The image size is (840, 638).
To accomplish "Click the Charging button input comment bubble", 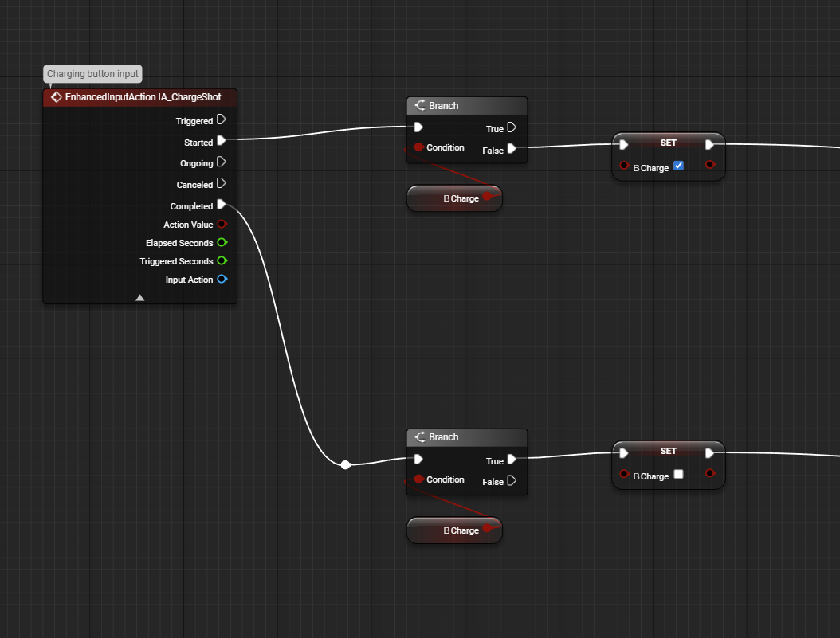I will 92,74.
